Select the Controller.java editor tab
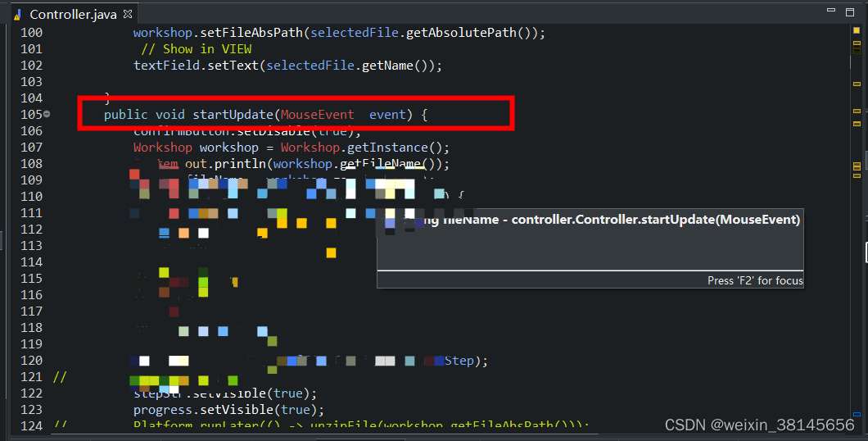Image resolution: width=868 pixels, height=441 pixels. [73, 14]
